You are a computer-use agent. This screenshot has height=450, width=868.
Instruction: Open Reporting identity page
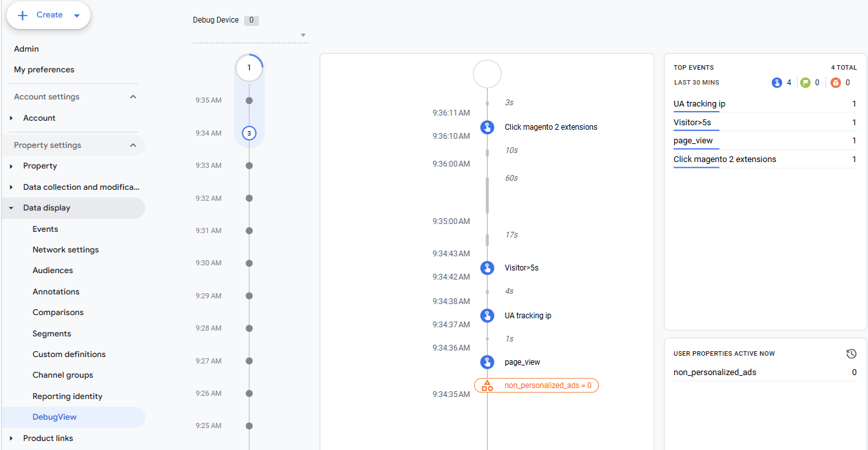(68, 396)
